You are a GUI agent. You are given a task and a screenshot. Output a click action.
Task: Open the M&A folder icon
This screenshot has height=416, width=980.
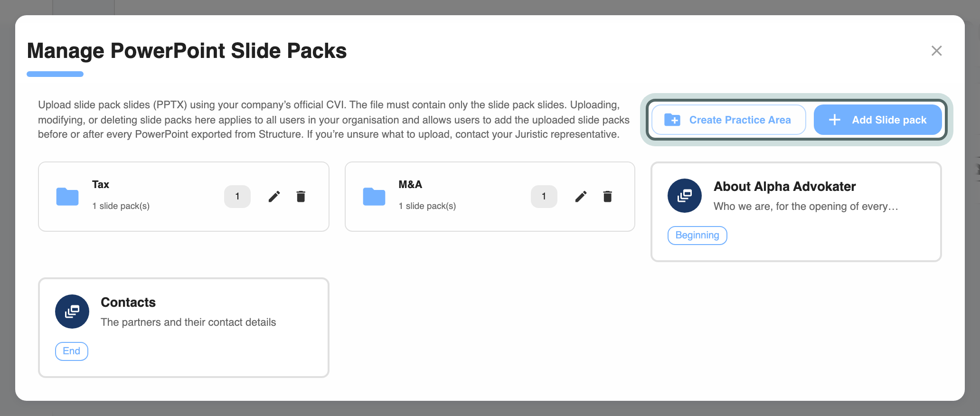click(374, 197)
